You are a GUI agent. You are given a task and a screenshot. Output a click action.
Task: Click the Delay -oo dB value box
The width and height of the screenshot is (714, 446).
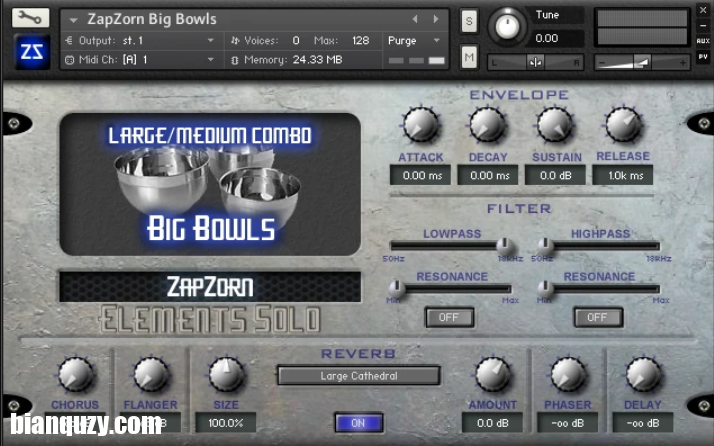click(x=643, y=423)
